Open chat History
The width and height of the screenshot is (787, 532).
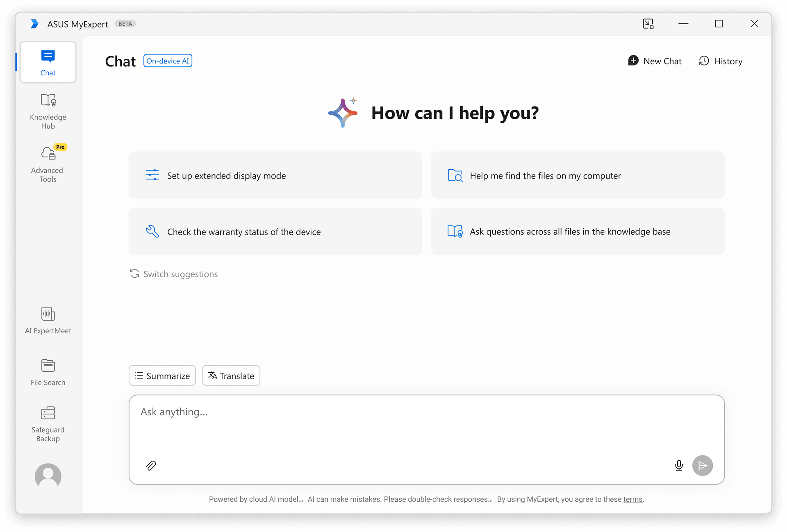pyautogui.click(x=721, y=61)
